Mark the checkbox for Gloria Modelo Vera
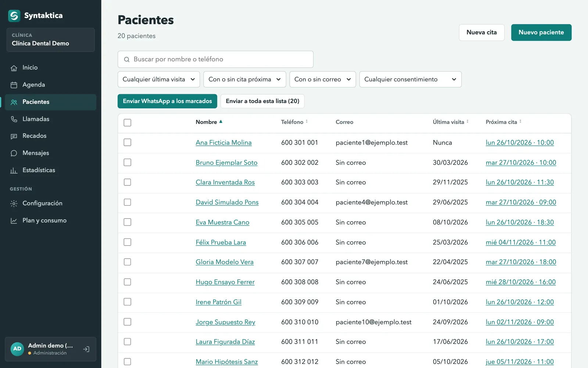 point(128,262)
